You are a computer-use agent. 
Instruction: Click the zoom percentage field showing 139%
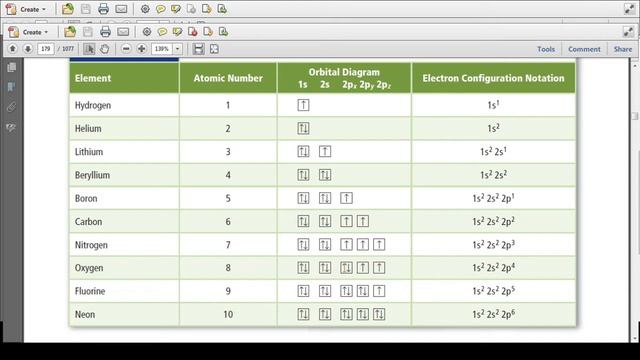tap(162, 49)
